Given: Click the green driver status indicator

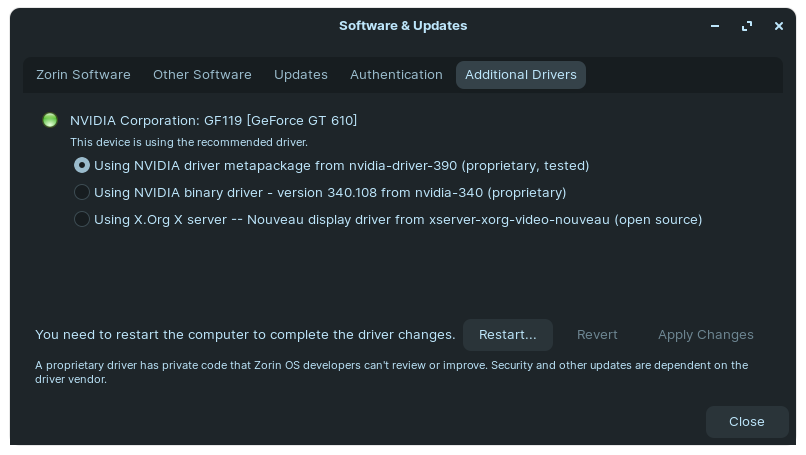Looking at the screenshot, I should [50, 120].
